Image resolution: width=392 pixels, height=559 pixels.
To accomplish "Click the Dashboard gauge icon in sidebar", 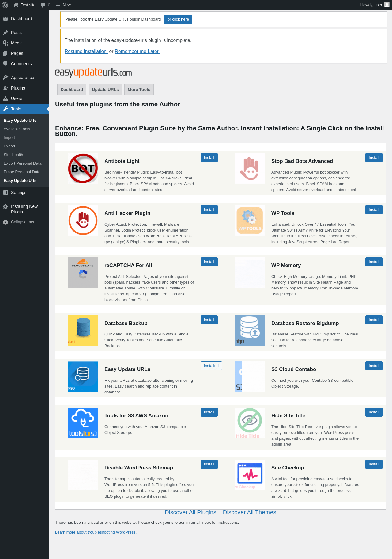I will (6, 19).
